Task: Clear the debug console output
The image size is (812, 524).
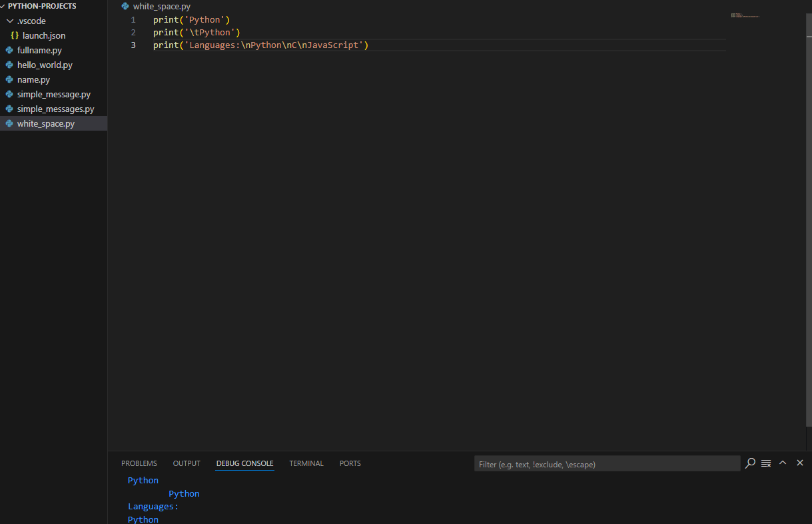Action: coord(766,463)
